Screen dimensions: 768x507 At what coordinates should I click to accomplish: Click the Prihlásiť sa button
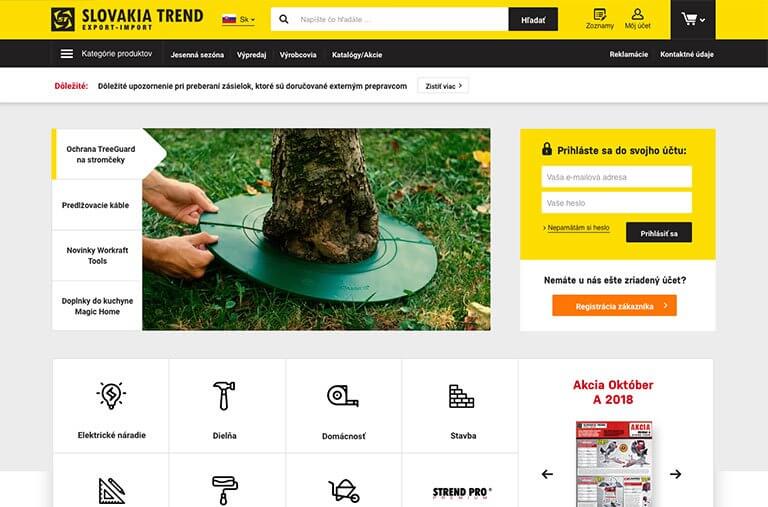659,233
